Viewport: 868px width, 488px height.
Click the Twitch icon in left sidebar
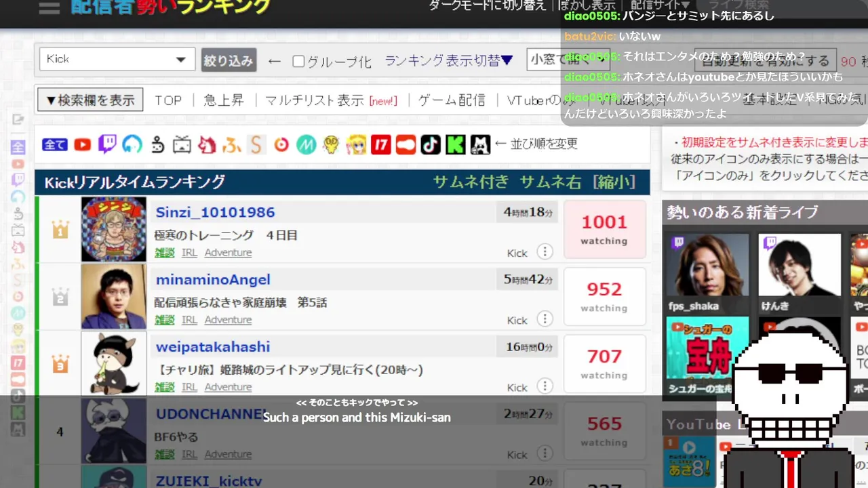point(18,180)
